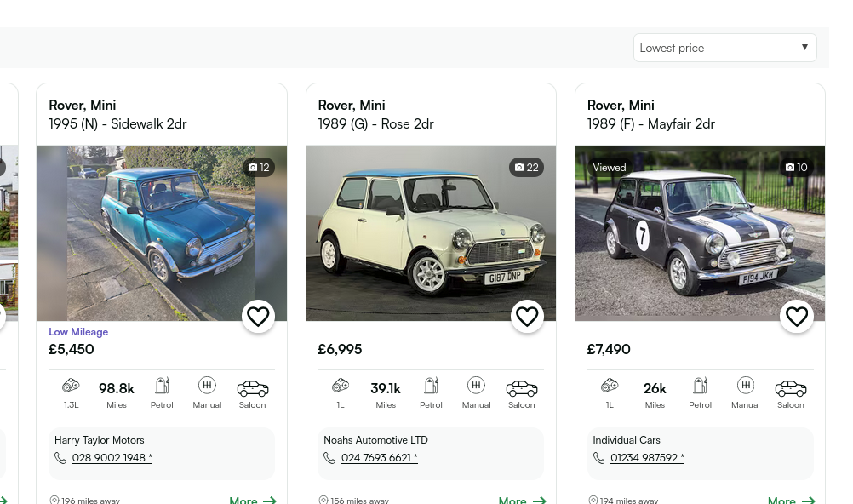Open the Lowest price sort dropdown
Screen dimensions: 853x504
(724, 48)
